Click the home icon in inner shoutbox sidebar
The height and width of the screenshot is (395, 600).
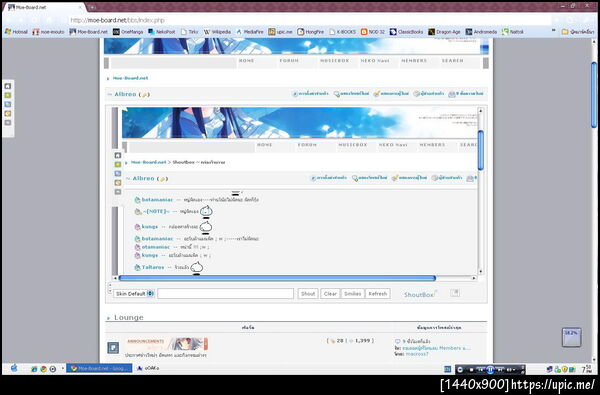(118, 155)
